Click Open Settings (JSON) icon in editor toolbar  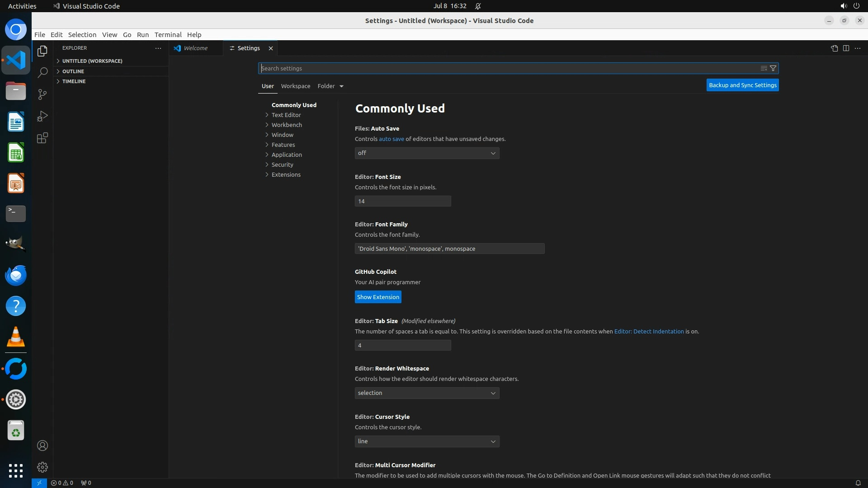pos(834,48)
